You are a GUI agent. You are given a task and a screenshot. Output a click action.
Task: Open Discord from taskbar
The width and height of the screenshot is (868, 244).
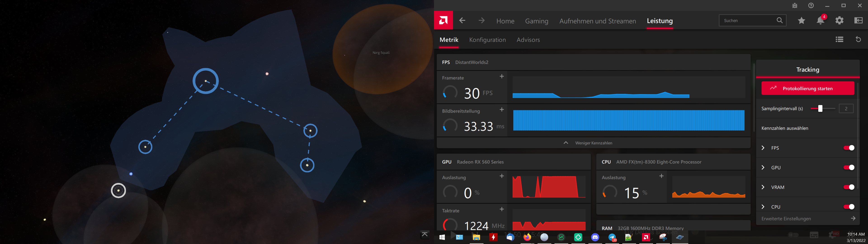[x=595, y=237]
